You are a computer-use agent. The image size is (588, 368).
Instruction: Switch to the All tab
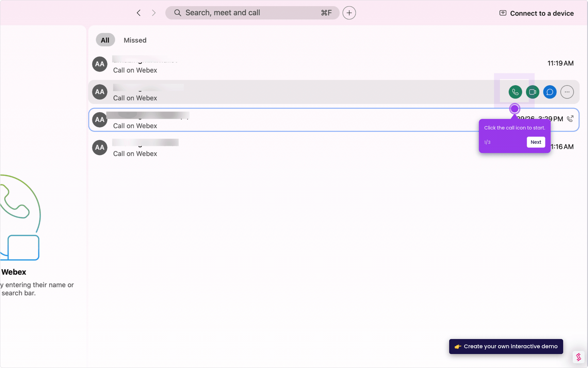[x=105, y=40]
